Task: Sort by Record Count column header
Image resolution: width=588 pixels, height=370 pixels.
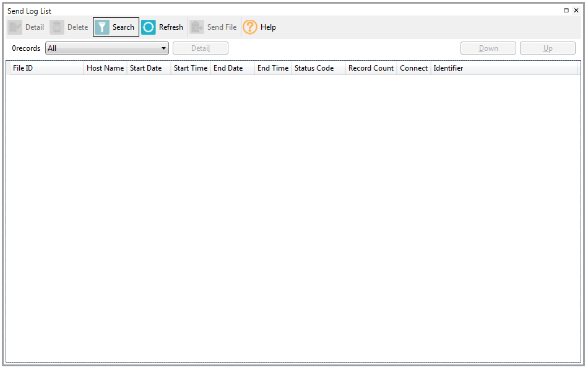Action: point(371,68)
